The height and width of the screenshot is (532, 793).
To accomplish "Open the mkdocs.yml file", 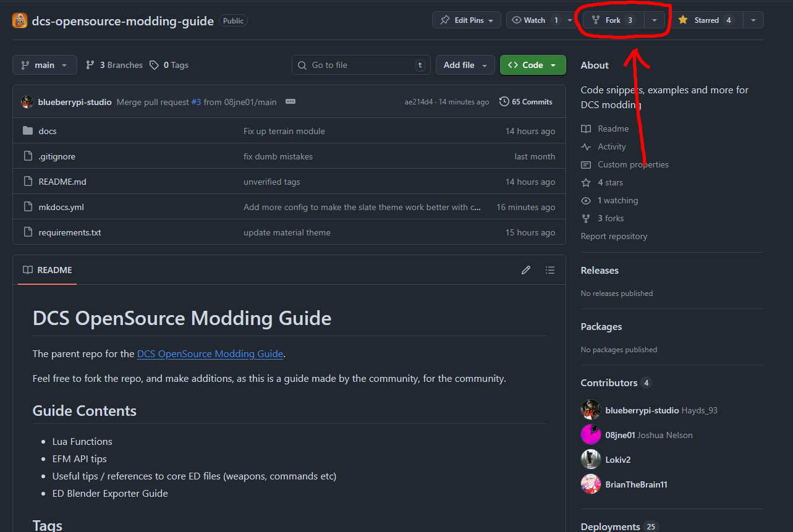I will click(61, 207).
